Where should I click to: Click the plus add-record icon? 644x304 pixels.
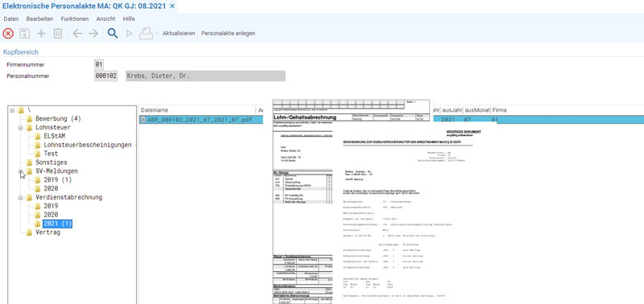pos(41,34)
